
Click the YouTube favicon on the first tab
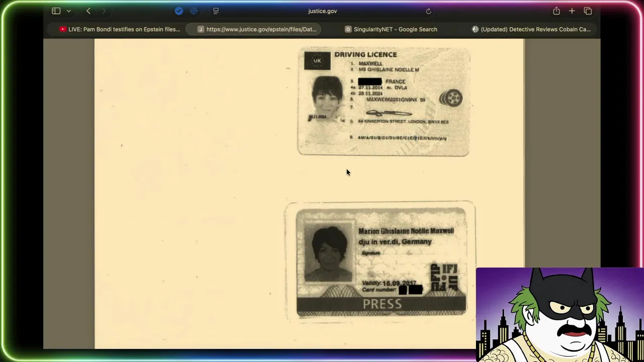[63, 29]
